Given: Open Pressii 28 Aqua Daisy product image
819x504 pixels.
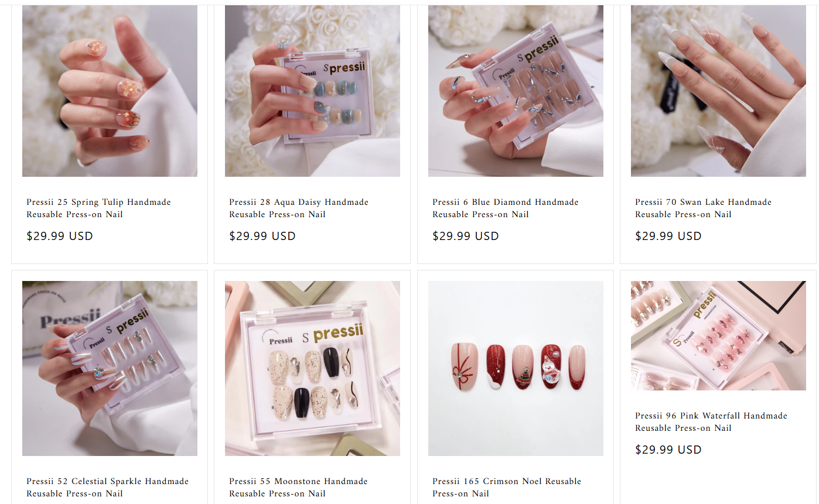Looking at the screenshot, I should point(312,91).
